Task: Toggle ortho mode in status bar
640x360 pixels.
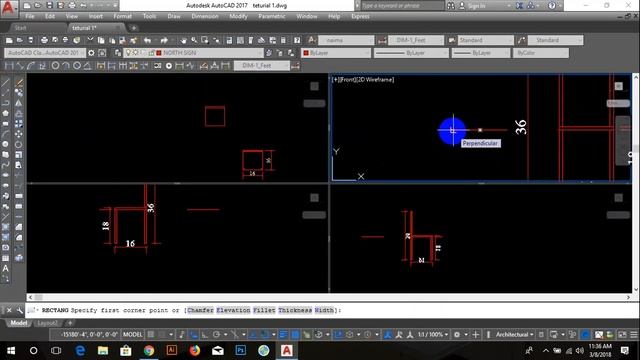Action: click(x=204, y=335)
